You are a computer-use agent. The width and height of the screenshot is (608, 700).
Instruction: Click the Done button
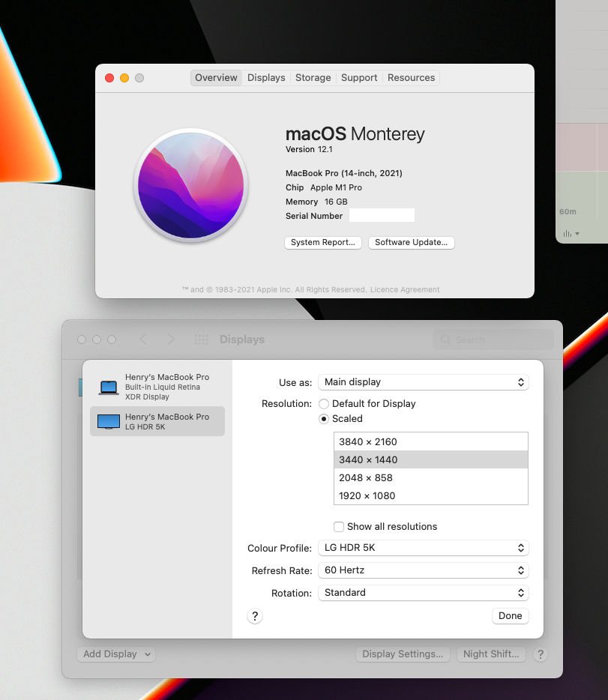(x=511, y=616)
